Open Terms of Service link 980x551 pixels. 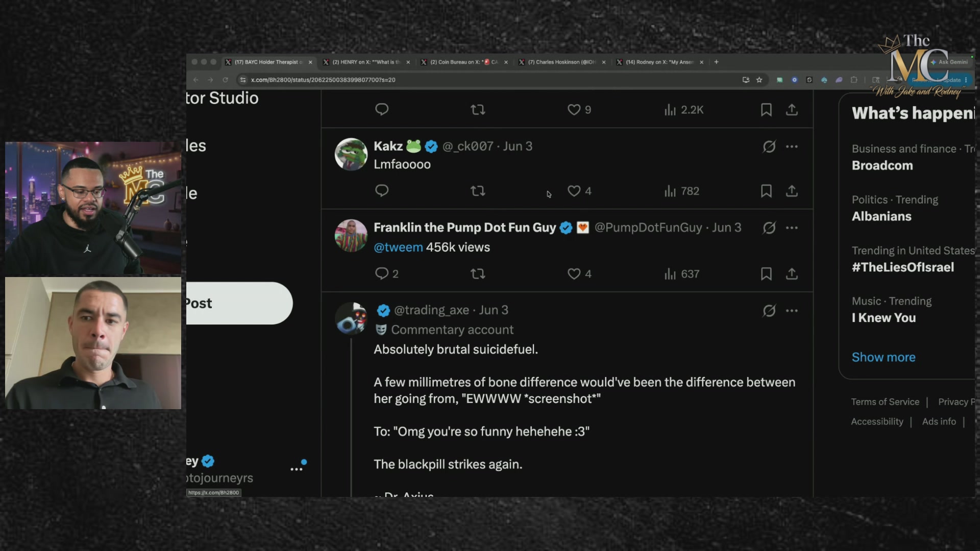(x=885, y=402)
